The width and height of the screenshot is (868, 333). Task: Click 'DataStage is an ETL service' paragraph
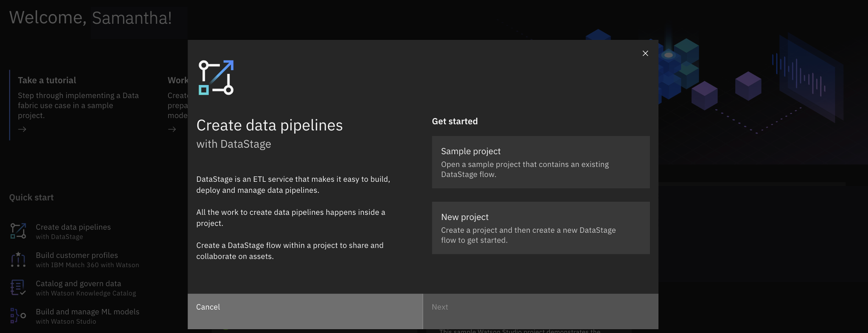click(x=293, y=185)
